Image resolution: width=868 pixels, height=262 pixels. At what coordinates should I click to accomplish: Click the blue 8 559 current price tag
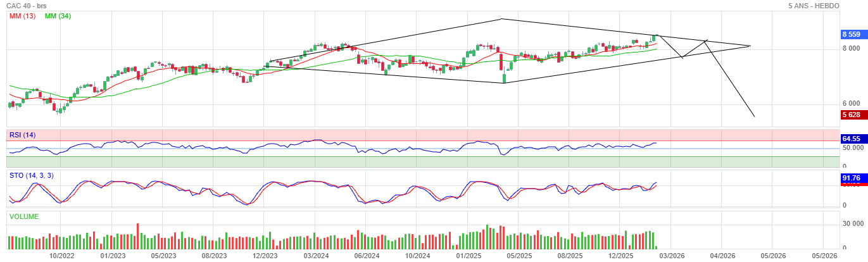tap(851, 34)
